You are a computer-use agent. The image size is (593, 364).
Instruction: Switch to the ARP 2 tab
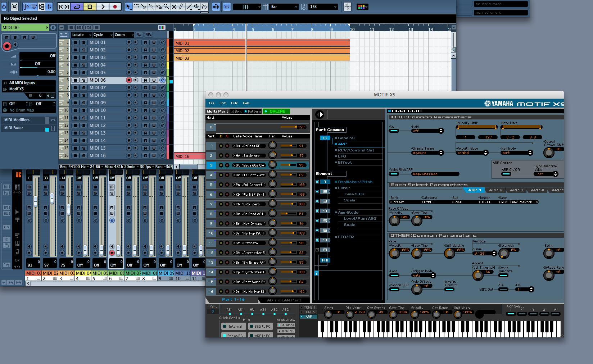[x=495, y=190]
